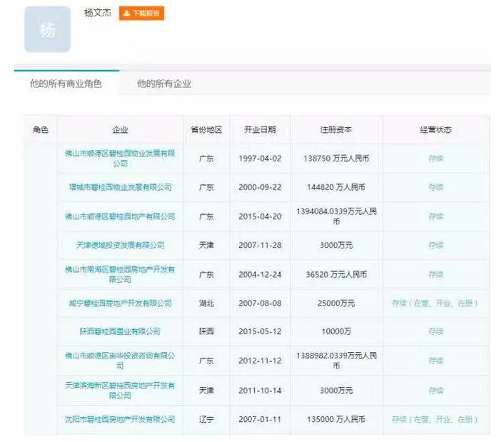This screenshot has width=504, height=442.
Task: Click the date 1997-04-02
Action: click(260, 159)
